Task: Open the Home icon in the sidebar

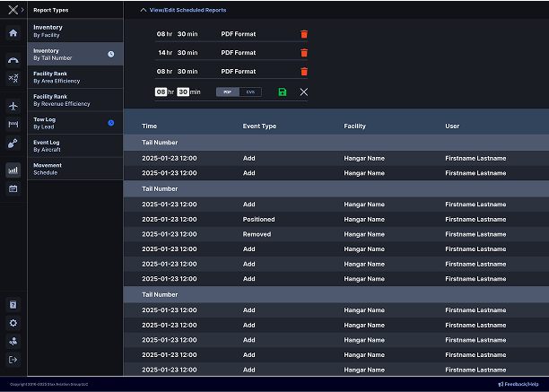Action: click(x=13, y=33)
